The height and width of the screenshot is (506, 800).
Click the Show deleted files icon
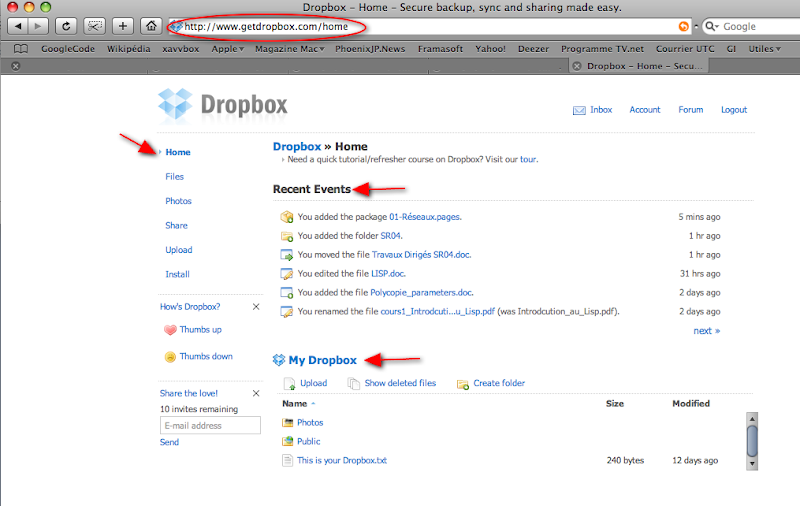coord(354,383)
